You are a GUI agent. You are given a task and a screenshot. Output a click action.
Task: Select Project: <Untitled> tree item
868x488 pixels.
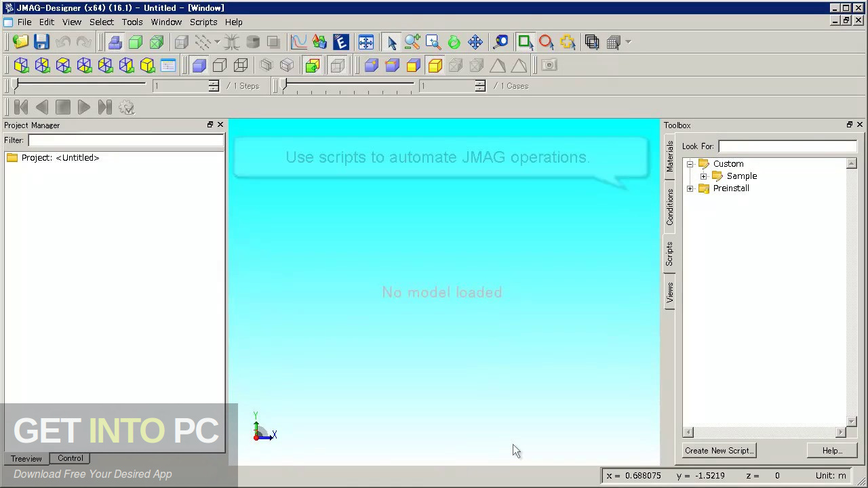tap(60, 158)
